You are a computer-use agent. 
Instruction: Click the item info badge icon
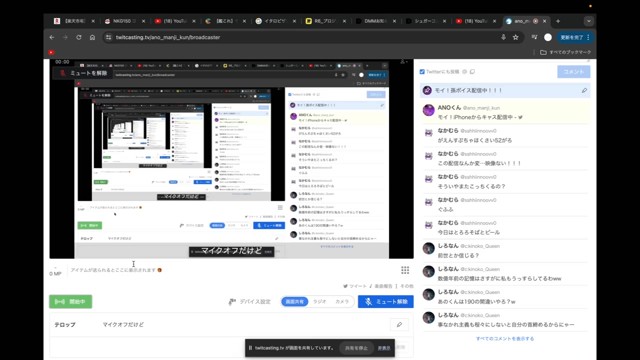tap(160, 270)
